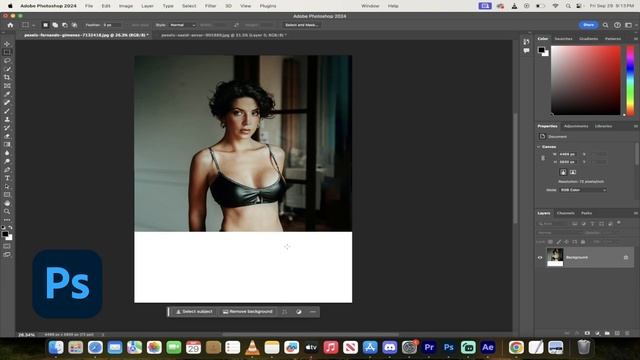Collapse the Canvas section
The image size is (640, 360).
click(539, 147)
